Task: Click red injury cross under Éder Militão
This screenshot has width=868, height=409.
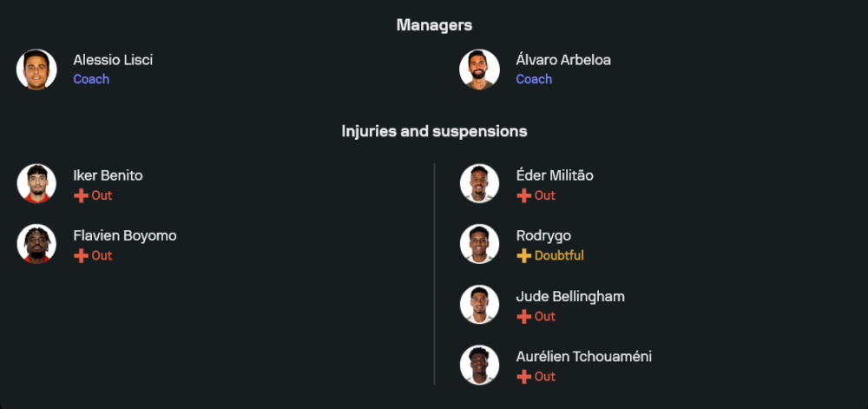Action: pyautogui.click(x=523, y=195)
